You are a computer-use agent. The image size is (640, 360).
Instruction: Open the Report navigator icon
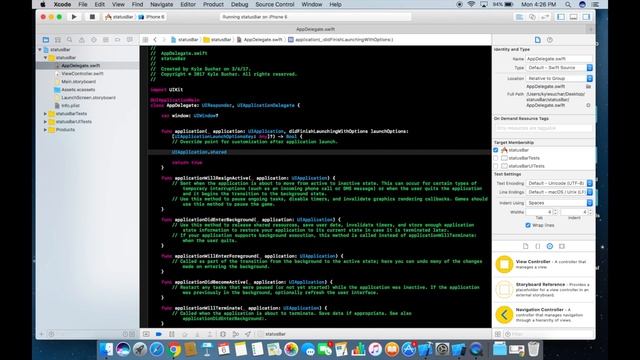pyautogui.click(x=129, y=40)
